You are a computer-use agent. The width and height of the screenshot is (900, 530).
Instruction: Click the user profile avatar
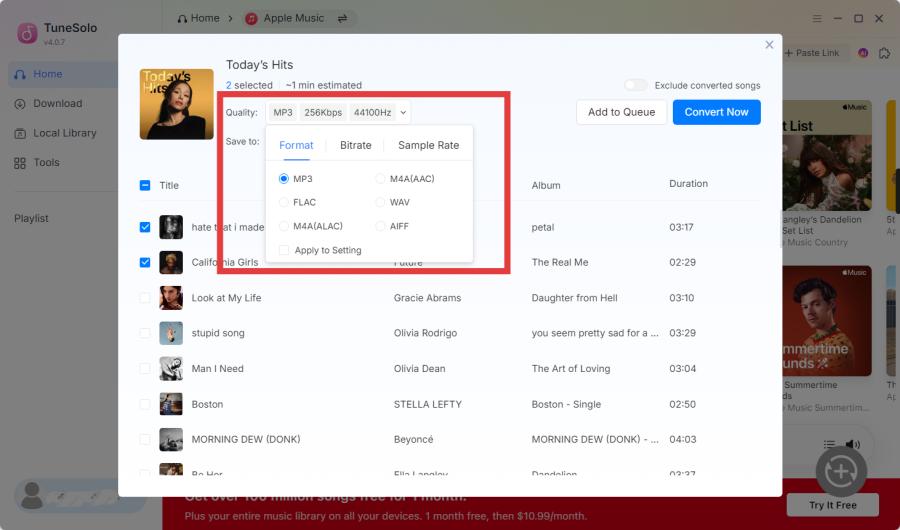pyautogui.click(x=32, y=496)
